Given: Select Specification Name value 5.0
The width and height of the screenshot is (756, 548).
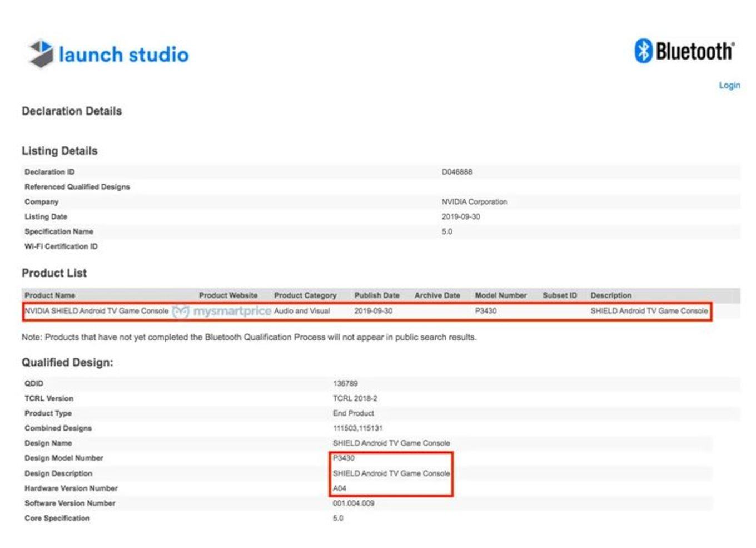Looking at the screenshot, I should point(447,231).
